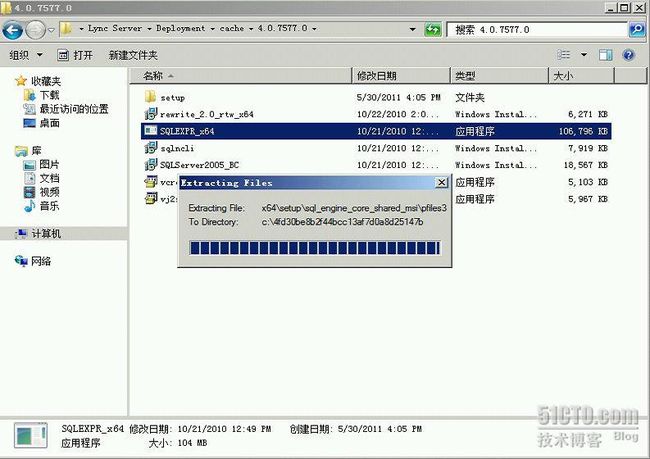
Task: Sort by the 大小 column header
Action: click(581, 76)
